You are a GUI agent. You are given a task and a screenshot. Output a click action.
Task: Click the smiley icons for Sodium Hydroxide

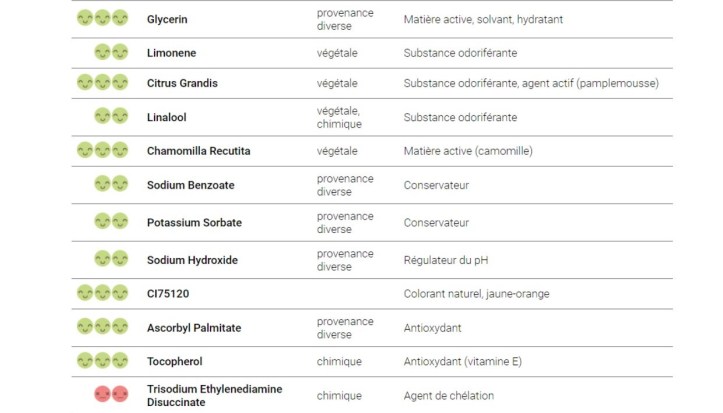pyautogui.click(x=111, y=260)
